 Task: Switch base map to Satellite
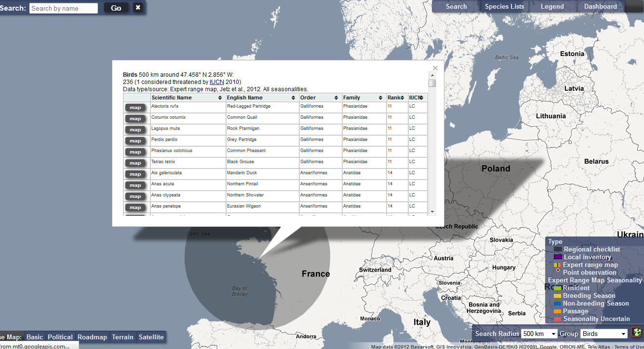(151, 337)
